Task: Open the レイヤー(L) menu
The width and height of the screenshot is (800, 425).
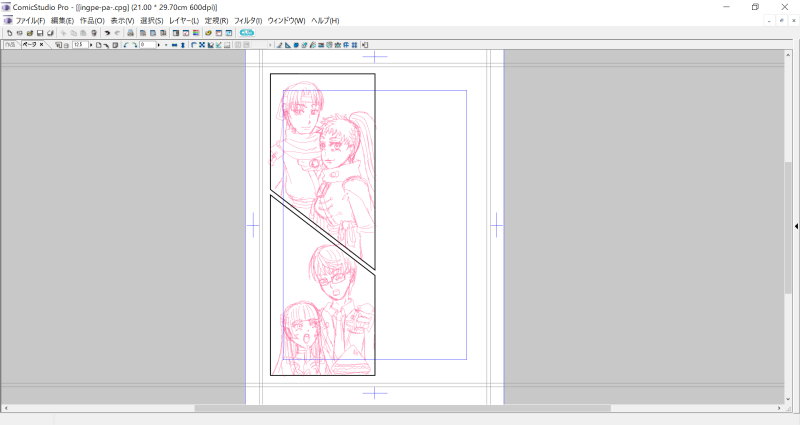Action: [x=184, y=20]
